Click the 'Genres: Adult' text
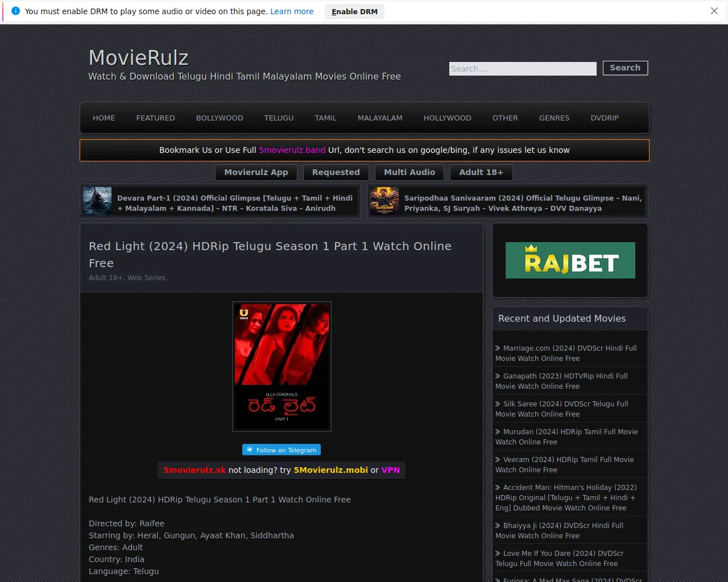Image resolution: width=728 pixels, height=582 pixels. (x=115, y=547)
